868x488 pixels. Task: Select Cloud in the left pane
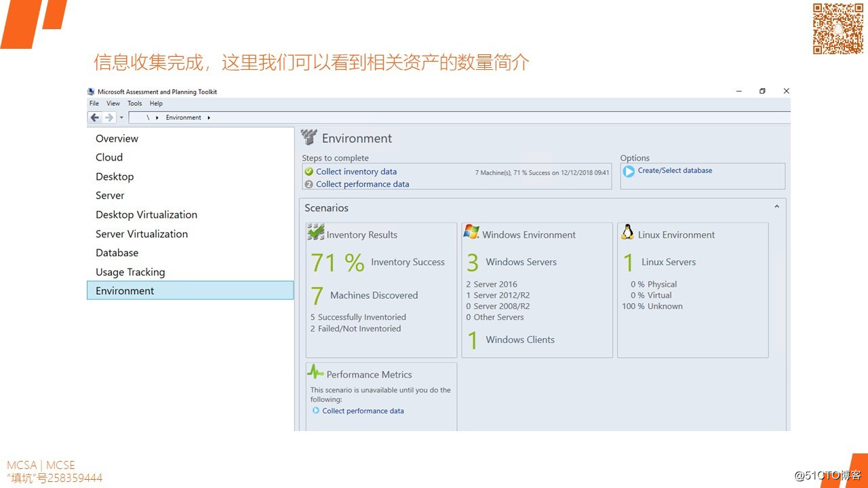(190, 157)
